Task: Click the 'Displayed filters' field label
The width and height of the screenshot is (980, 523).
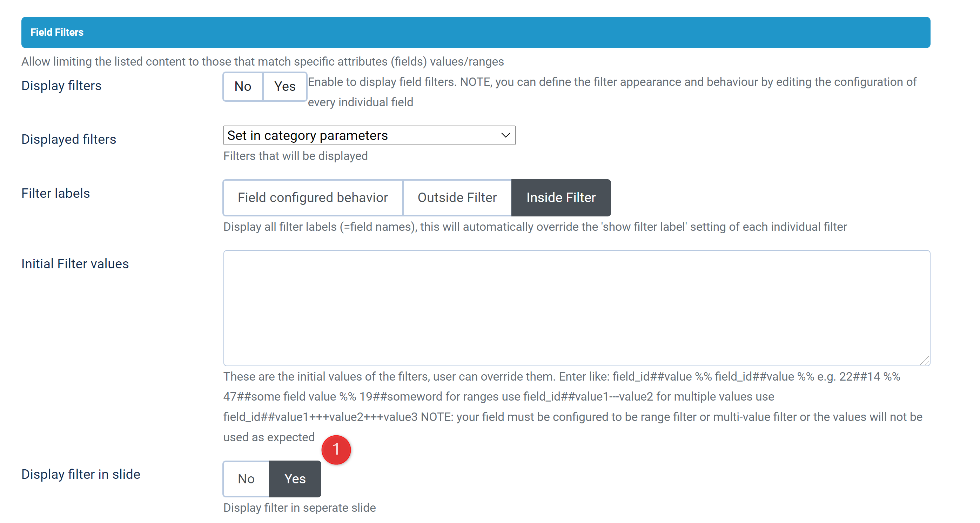Action: pos(69,140)
